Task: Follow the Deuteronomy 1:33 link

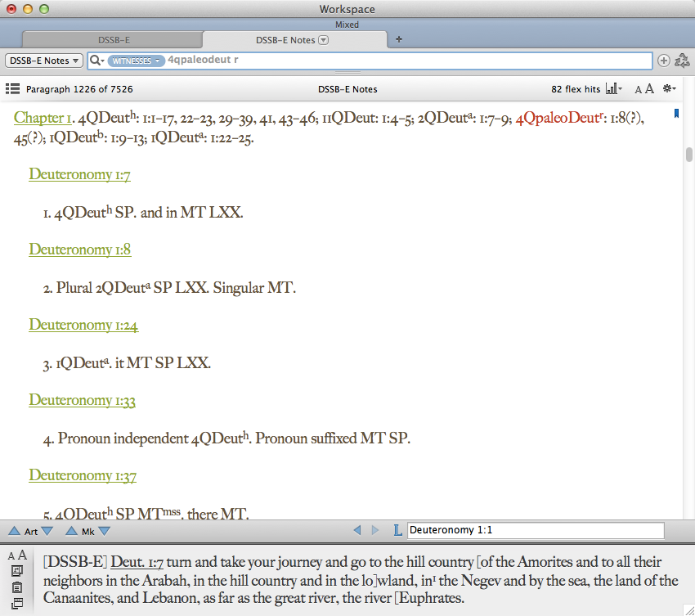Action: (x=82, y=400)
